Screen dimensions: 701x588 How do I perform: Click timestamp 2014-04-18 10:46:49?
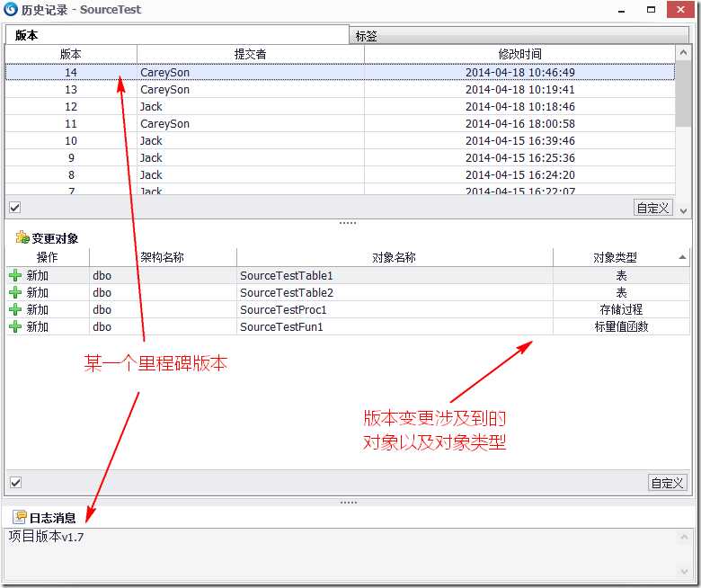[x=520, y=72]
